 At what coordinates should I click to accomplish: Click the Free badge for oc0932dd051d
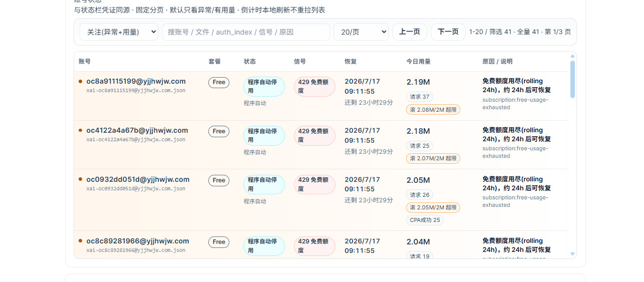[219, 180]
